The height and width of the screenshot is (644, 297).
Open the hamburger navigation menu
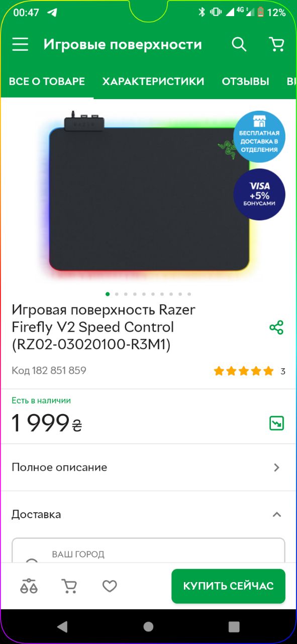(x=20, y=44)
